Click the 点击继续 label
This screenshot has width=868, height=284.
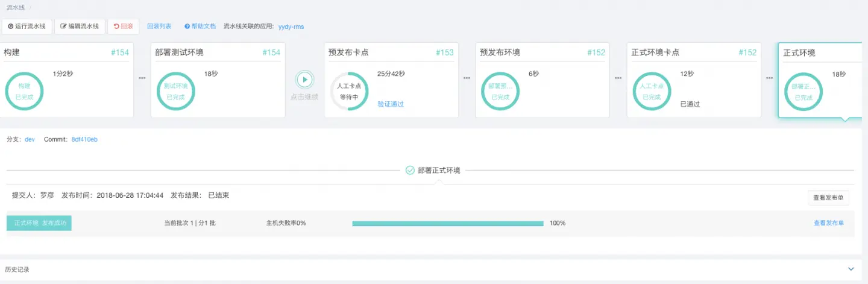tap(304, 96)
